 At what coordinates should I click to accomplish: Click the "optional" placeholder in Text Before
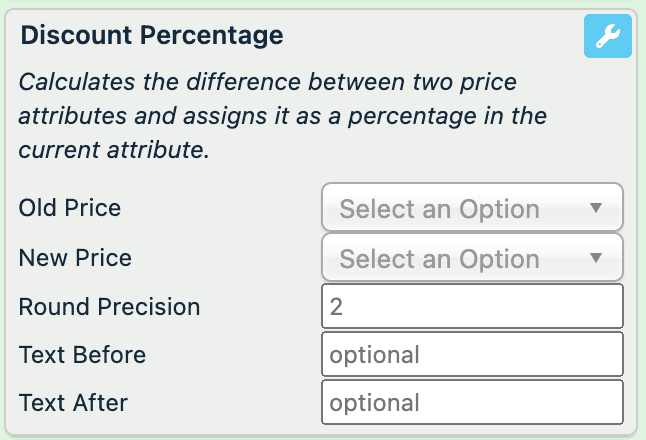click(375, 355)
